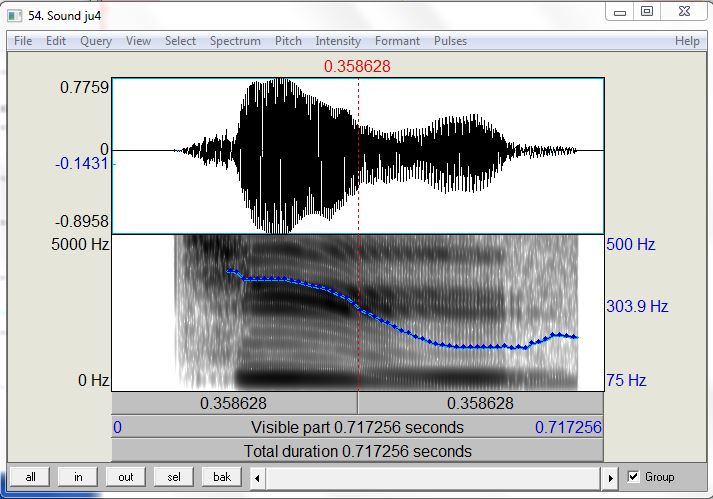Open the Edit menu

coord(56,41)
